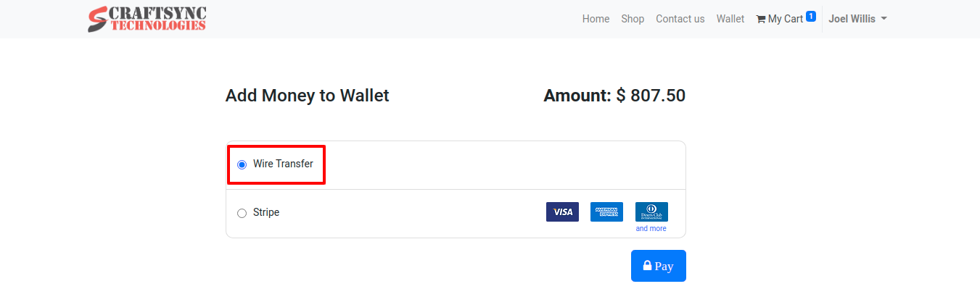Select the Stripe radio button
This screenshot has width=980, height=289.
(x=242, y=213)
